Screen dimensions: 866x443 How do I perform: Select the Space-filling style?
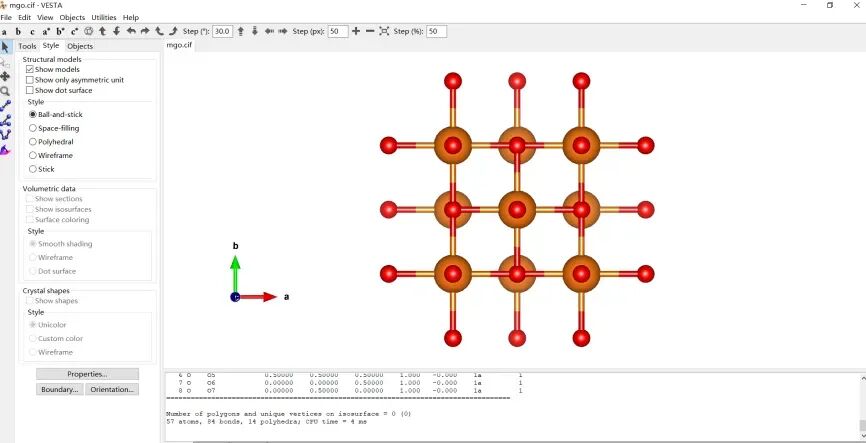point(33,128)
